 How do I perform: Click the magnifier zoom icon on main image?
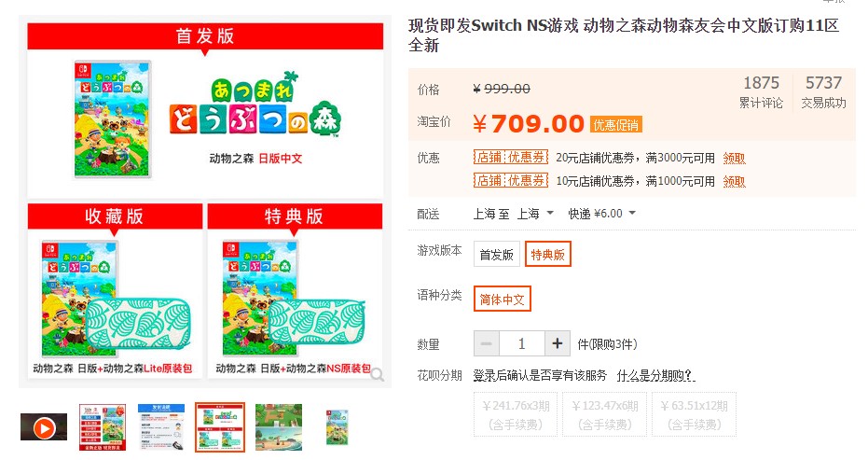378,375
